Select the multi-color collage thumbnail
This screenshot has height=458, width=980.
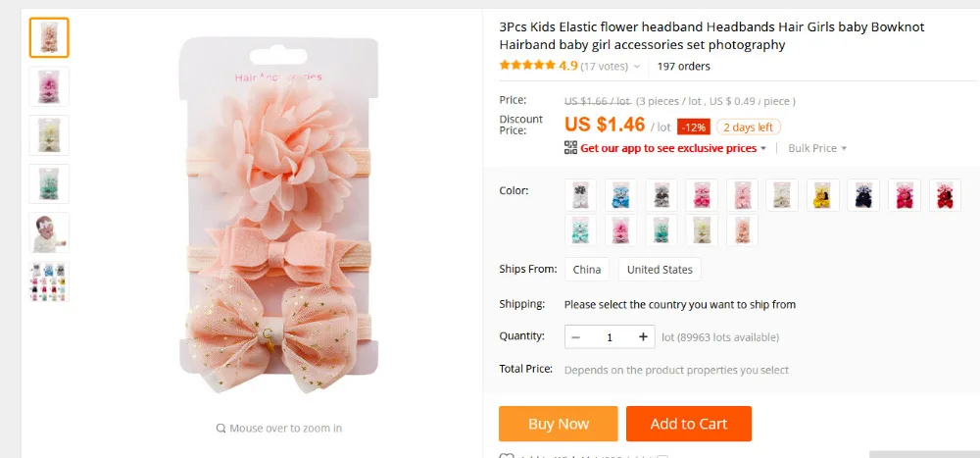(x=49, y=280)
